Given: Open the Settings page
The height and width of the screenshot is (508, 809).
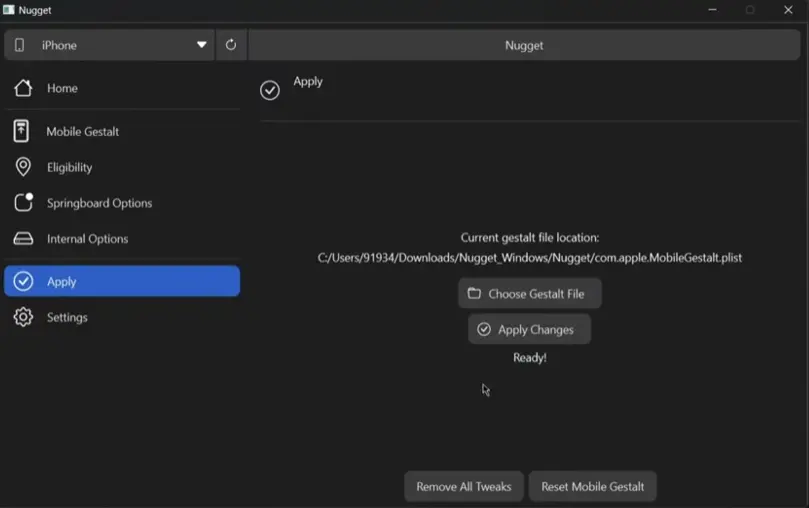Looking at the screenshot, I should [x=122, y=317].
